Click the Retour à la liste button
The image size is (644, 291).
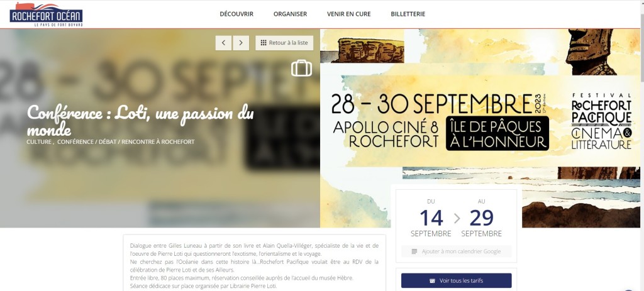click(284, 43)
